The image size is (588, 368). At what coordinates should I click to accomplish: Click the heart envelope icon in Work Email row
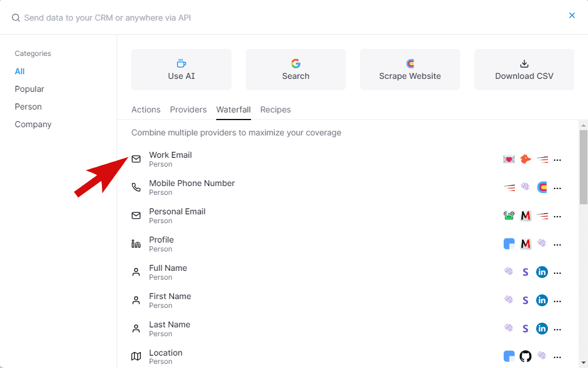click(509, 160)
